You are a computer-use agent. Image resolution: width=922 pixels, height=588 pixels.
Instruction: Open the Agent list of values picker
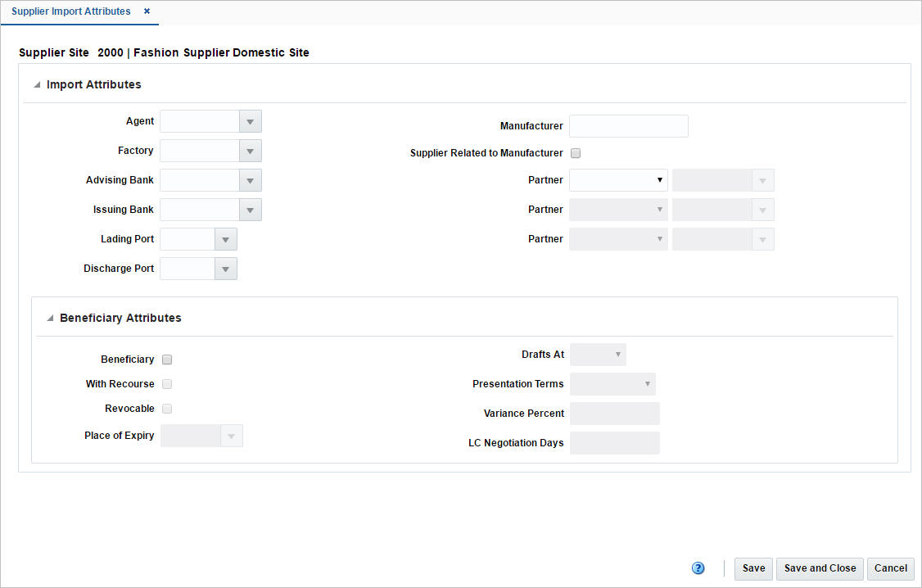click(x=250, y=120)
